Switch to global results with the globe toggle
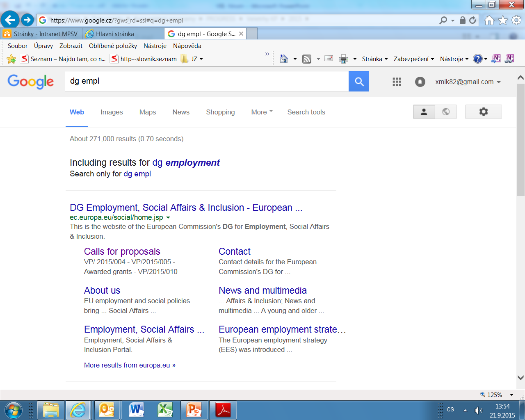This screenshot has width=525, height=420. [x=446, y=112]
